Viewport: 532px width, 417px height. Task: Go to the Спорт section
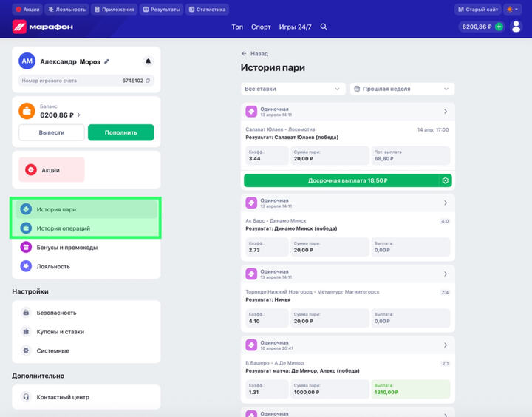point(261,27)
